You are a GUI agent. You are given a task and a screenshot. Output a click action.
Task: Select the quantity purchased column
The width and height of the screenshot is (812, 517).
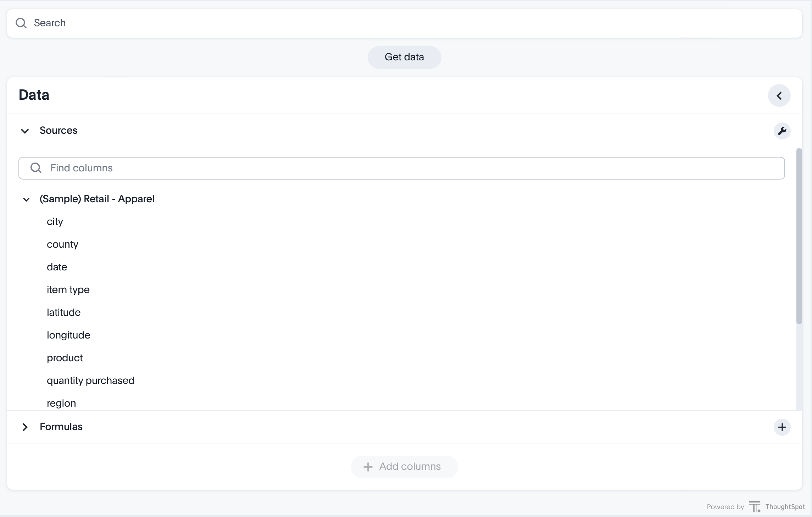pos(90,380)
